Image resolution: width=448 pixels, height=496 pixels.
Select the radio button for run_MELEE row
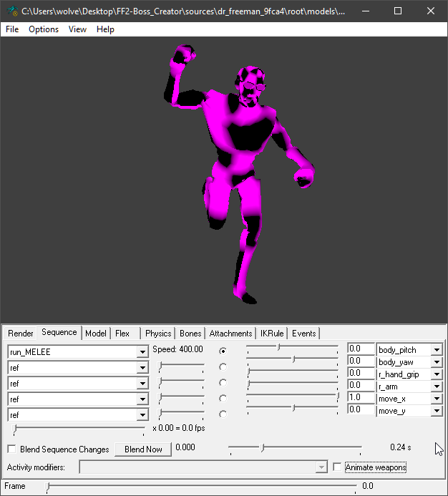(x=223, y=351)
